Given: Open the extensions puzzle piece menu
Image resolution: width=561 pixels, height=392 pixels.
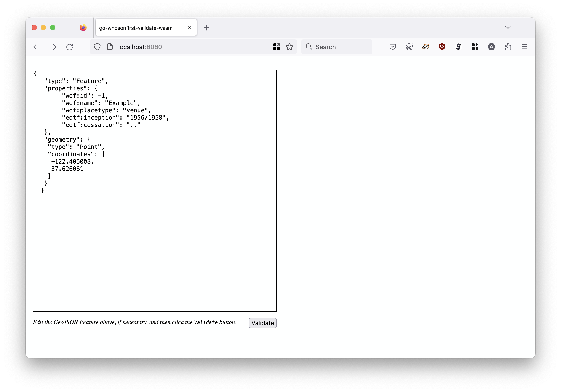Looking at the screenshot, I should pyautogui.click(x=508, y=47).
